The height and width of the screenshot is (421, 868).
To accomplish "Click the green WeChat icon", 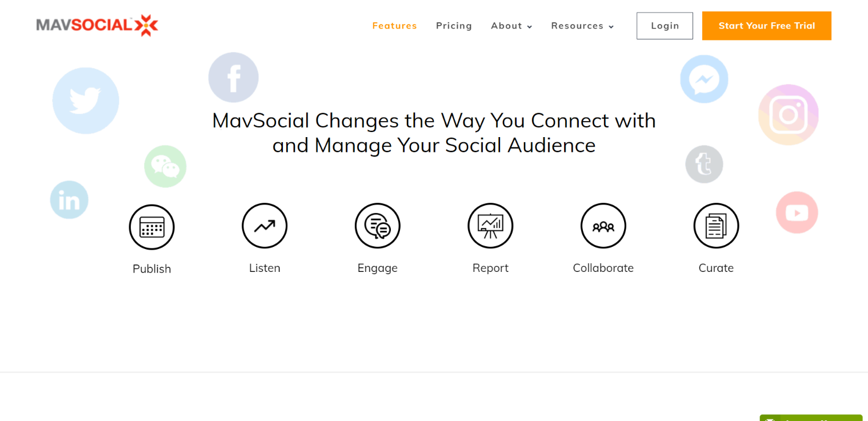I will click(x=165, y=166).
